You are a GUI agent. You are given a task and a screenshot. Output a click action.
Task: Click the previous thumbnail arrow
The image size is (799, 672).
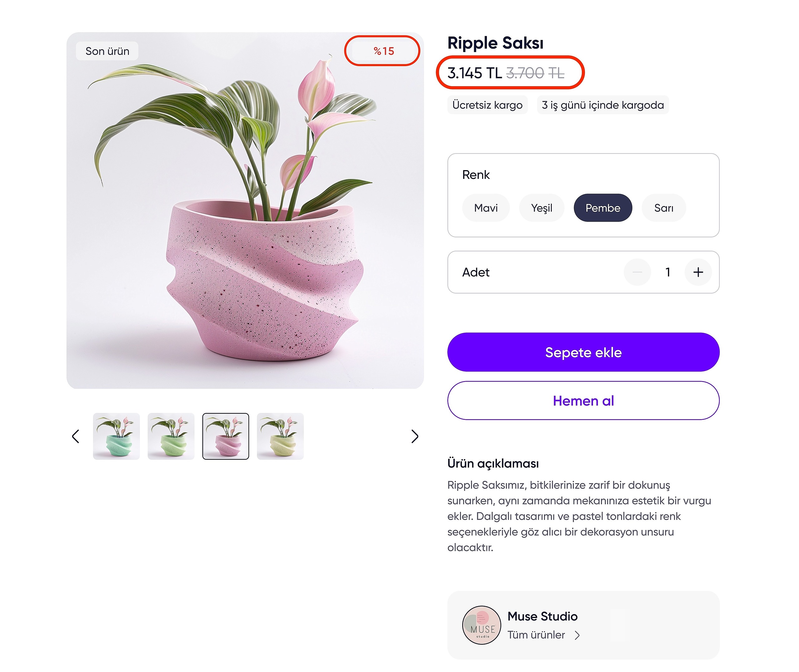(76, 436)
